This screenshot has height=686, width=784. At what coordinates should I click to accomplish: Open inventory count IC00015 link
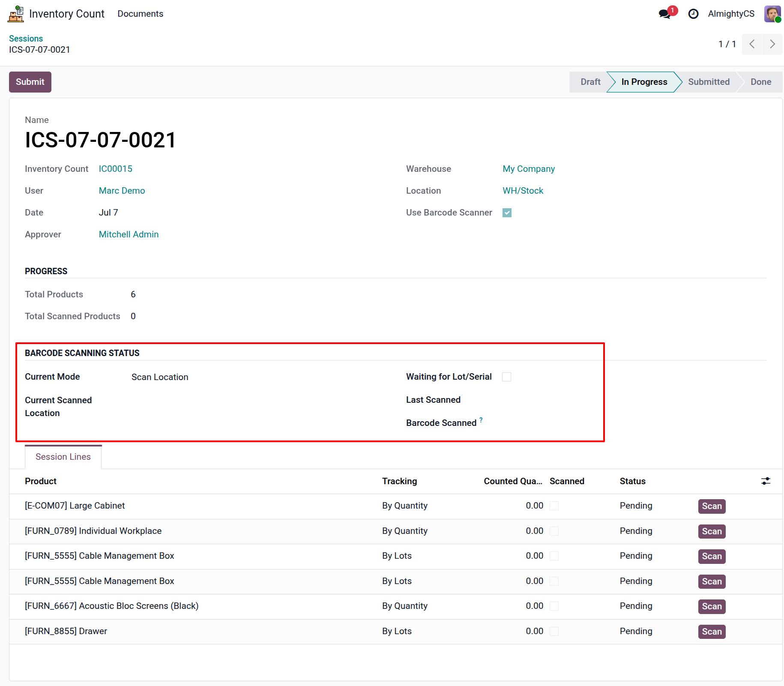116,169
